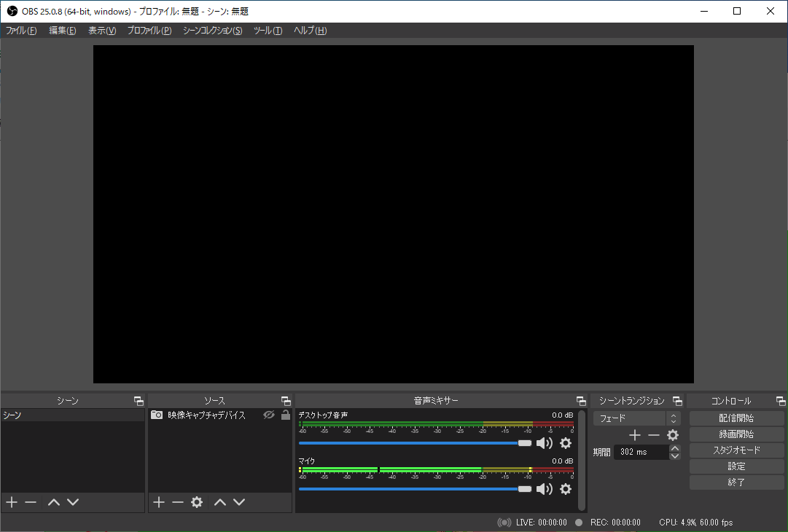Viewport: 788px width, 532px height.
Task: Adjust the マイク volume slider
Action: tap(415, 489)
